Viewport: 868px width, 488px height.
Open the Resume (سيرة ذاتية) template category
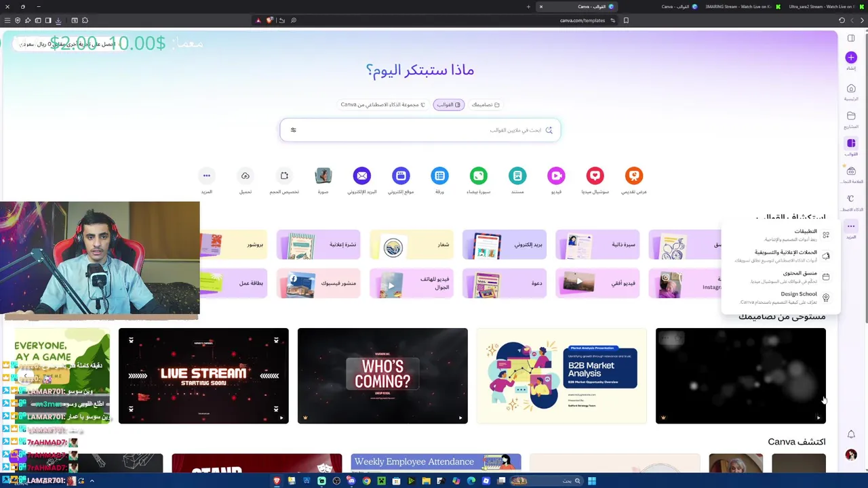[597, 245]
